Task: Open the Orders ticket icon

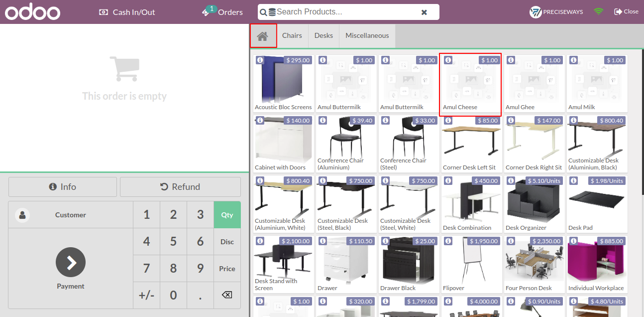Action: (206, 12)
